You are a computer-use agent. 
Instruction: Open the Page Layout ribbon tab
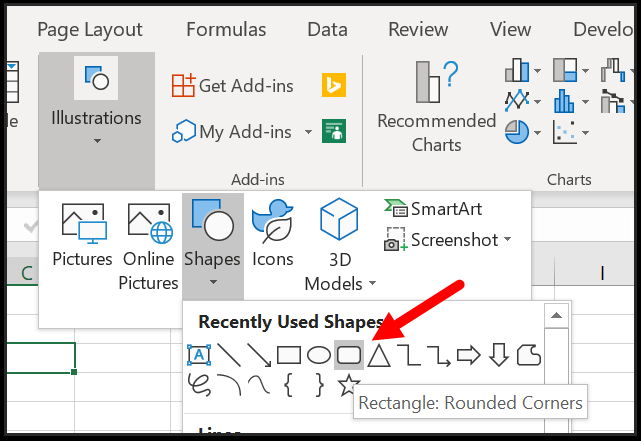90,30
